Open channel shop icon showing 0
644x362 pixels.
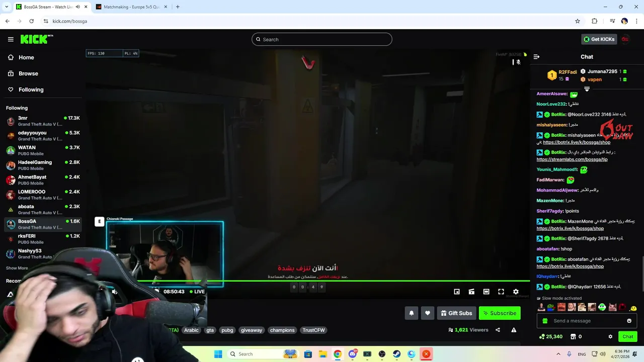point(576,337)
